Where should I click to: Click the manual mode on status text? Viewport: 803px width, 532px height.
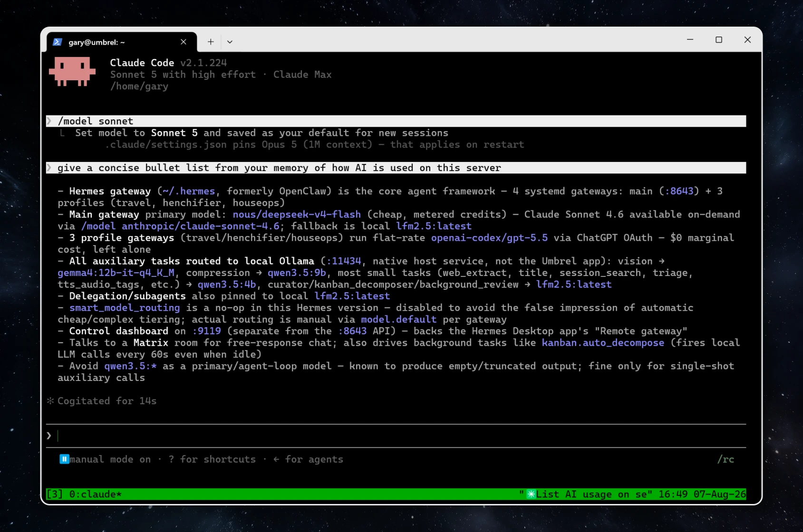point(110,459)
